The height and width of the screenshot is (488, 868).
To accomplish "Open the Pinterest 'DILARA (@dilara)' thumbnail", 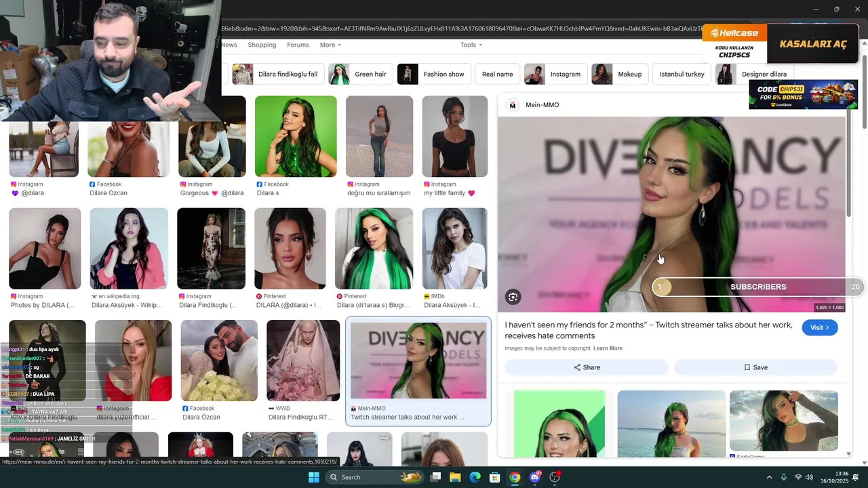I will tap(290, 248).
